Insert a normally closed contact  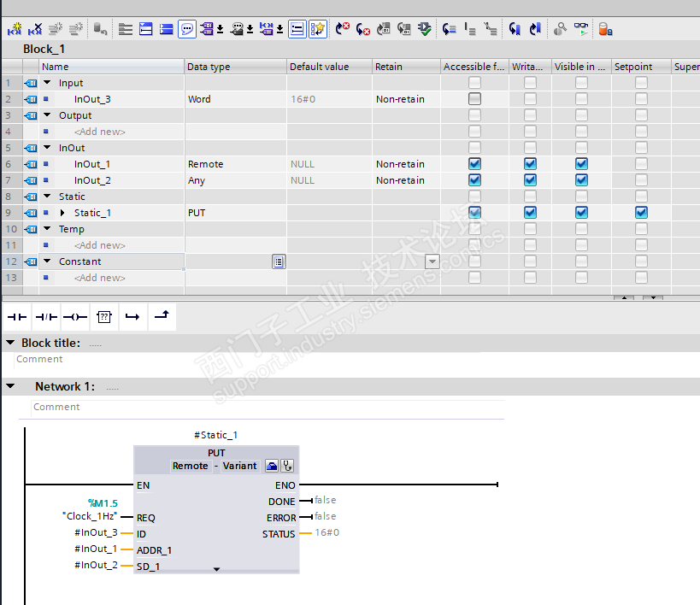(x=45, y=317)
